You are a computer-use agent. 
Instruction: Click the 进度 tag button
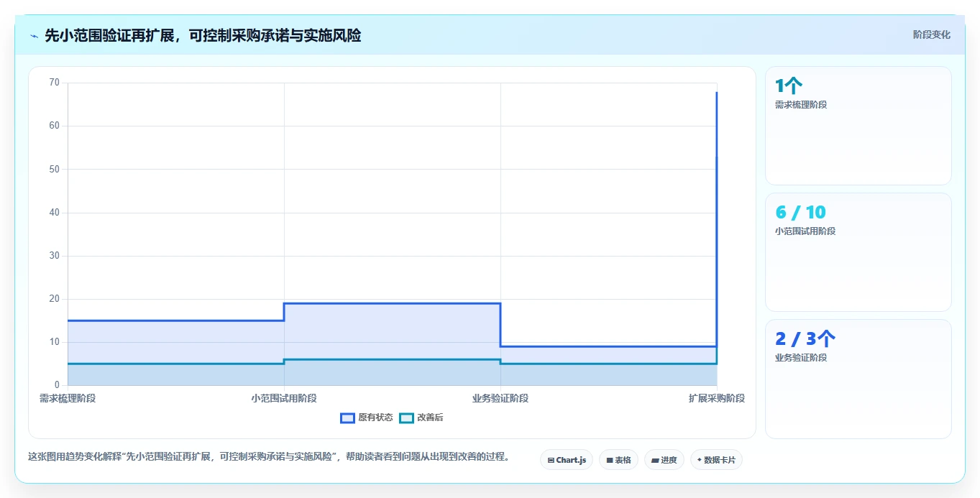[x=664, y=460]
